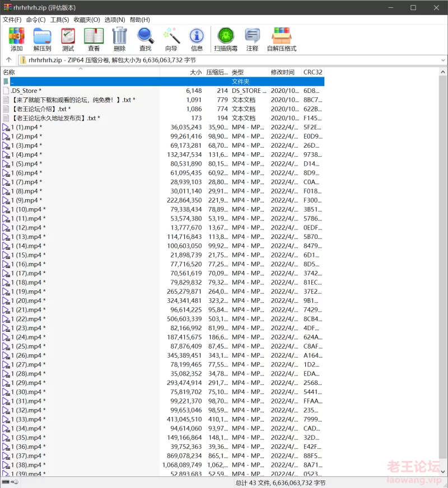Select the parent folder '..' icon
The image size is (448, 488).
(x=6, y=82)
